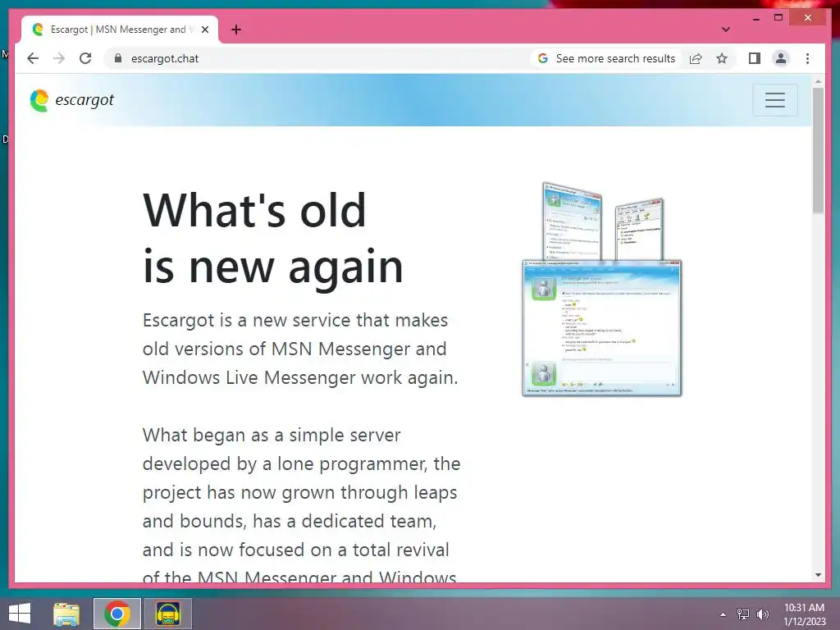Open the network status tray icon
Viewport: 840px width, 630px height.
click(x=743, y=614)
